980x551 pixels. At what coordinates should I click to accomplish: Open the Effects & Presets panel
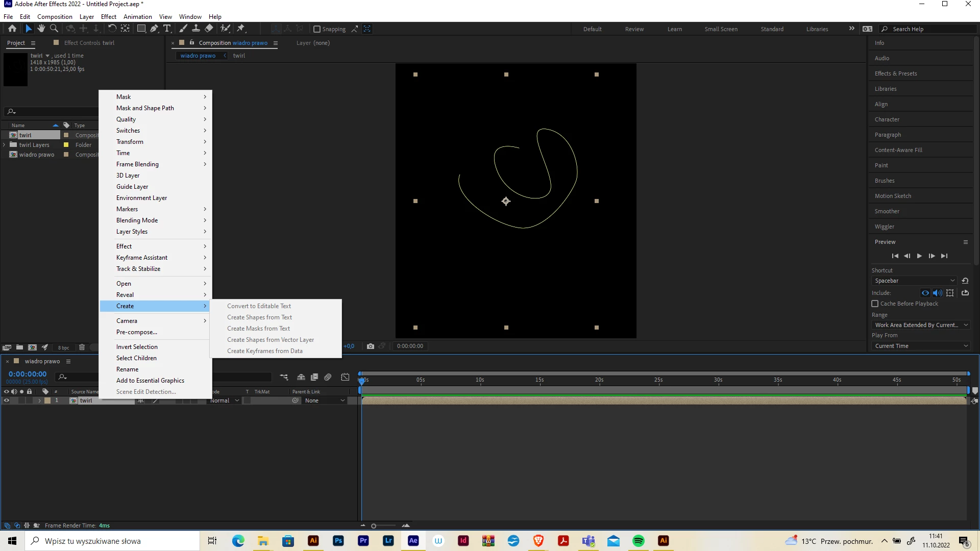(895, 73)
